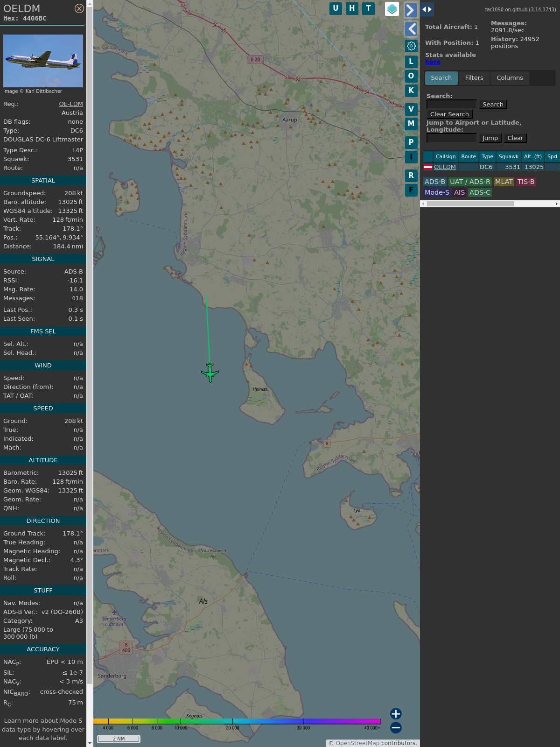
Task: Click the U map toggle button
Action: pos(336,8)
